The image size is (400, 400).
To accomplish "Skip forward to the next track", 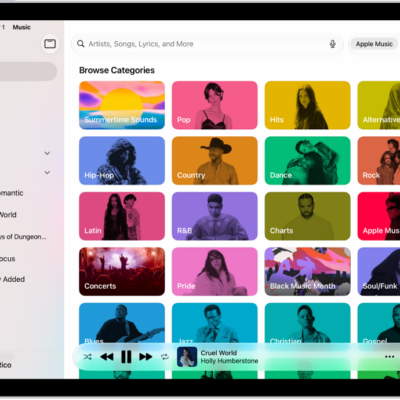I will [146, 357].
